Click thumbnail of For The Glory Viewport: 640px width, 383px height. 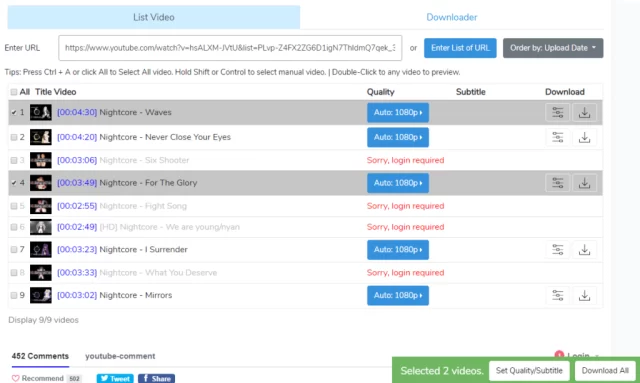pyautogui.click(x=41, y=183)
